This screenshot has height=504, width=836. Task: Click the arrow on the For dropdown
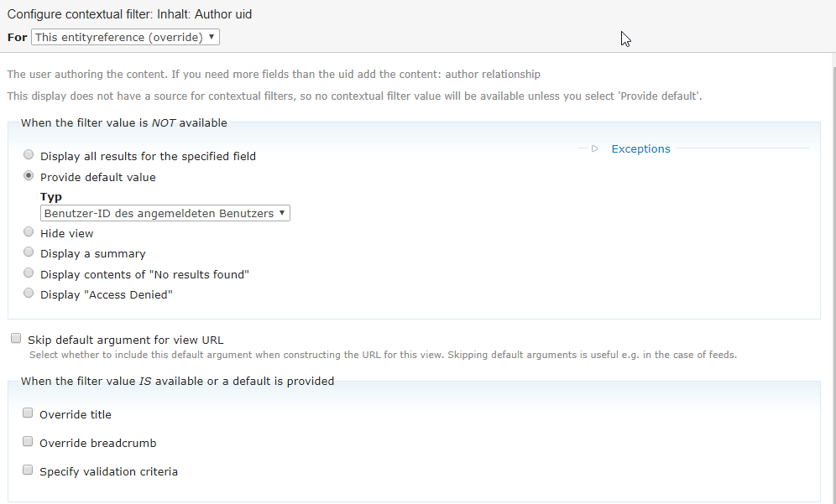tap(212, 38)
